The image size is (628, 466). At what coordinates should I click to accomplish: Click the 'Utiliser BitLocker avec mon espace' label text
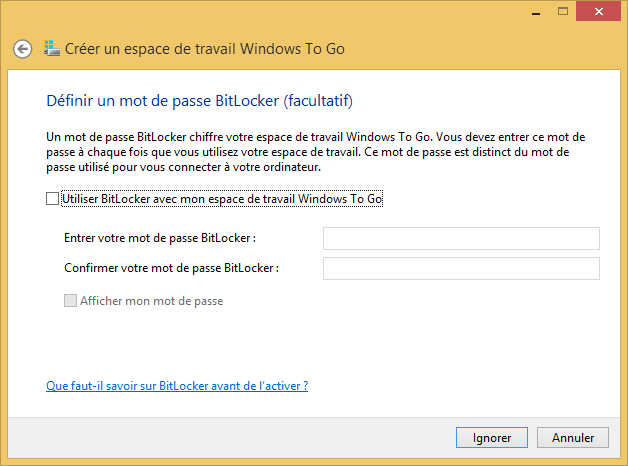click(x=222, y=199)
